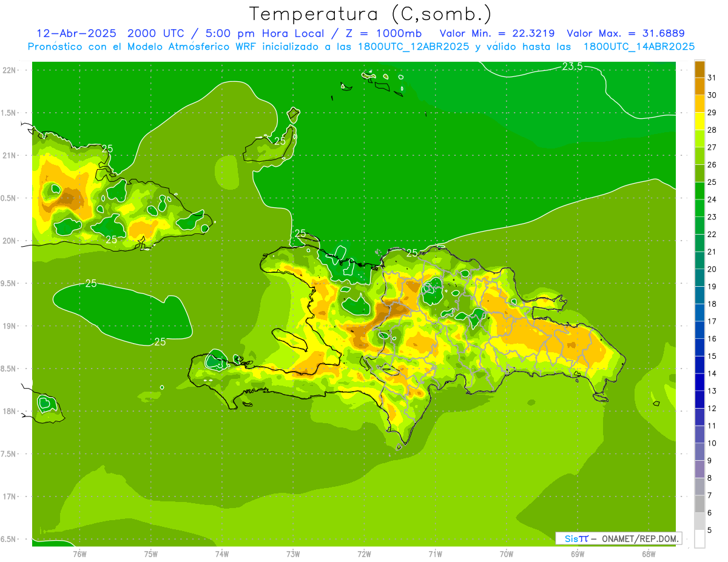The height and width of the screenshot is (562, 728).
Task: Select the "Valor Min. = 22.3219" readout
Action: point(497,33)
